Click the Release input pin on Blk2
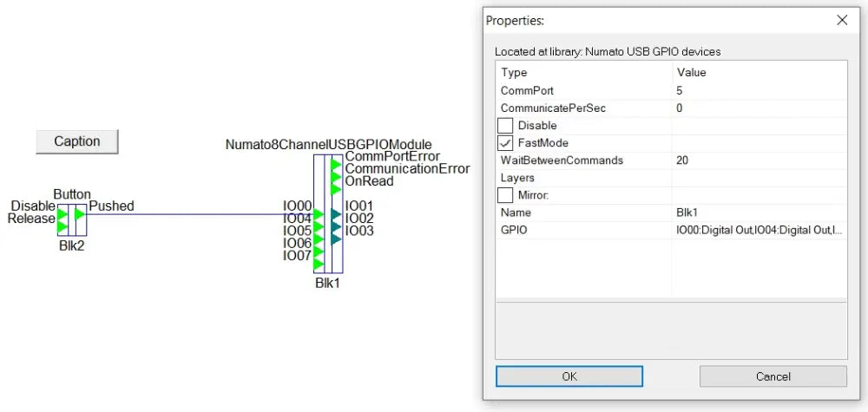868x412 pixels. click(62, 226)
